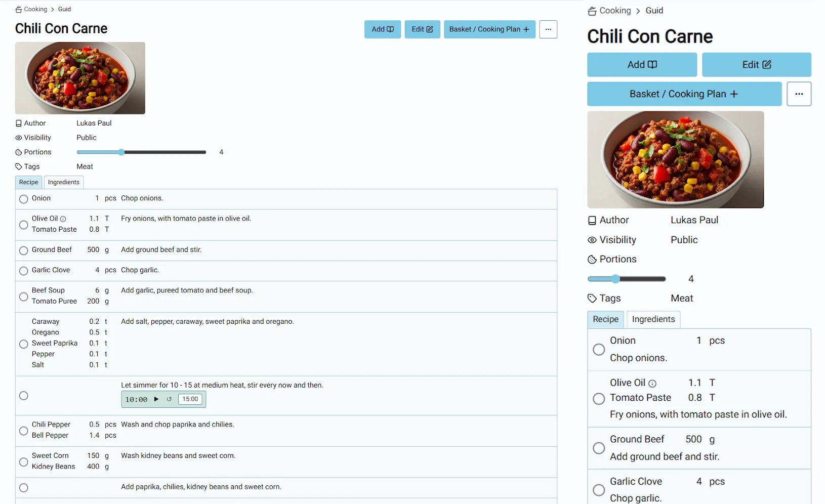Start the simmer timer with play icon
This screenshot has height=504, width=825.
[156, 399]
